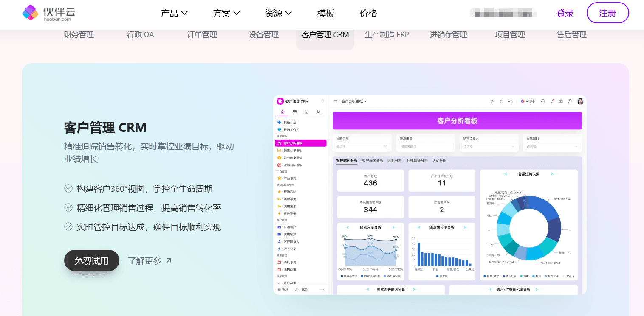Click the 产出商机客户数 value 344
The width and height of the screenshot is (644, 316).
coord(370,210)
